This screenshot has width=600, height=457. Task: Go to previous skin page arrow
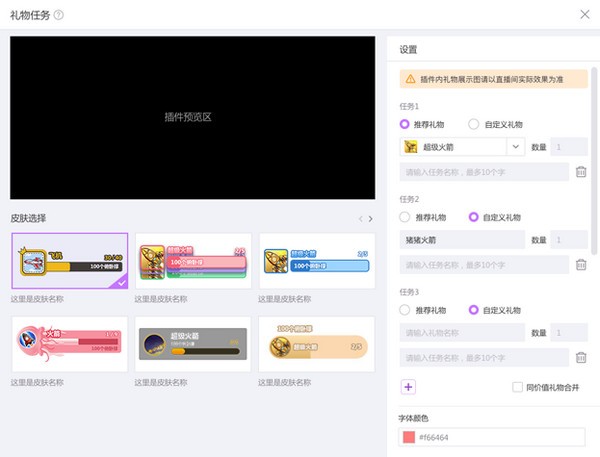pos(360,218)
